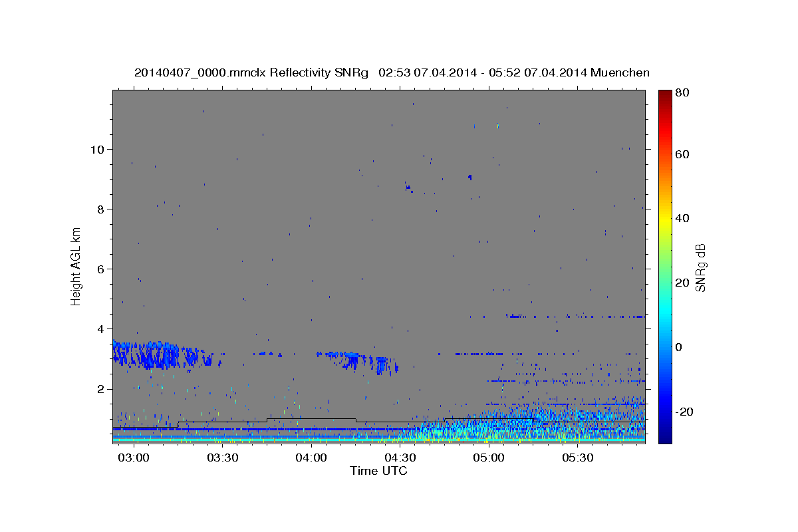The width and height of the screenshot is (798, 532).
Task: Click the 80 colorbar value label
Action: [x=682, y=93]
